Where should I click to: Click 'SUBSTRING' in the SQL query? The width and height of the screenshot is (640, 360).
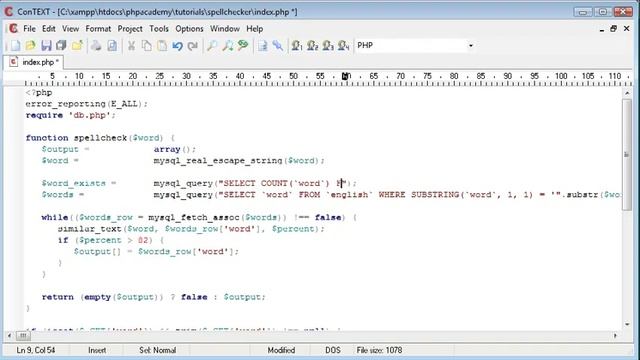(435, 195)
